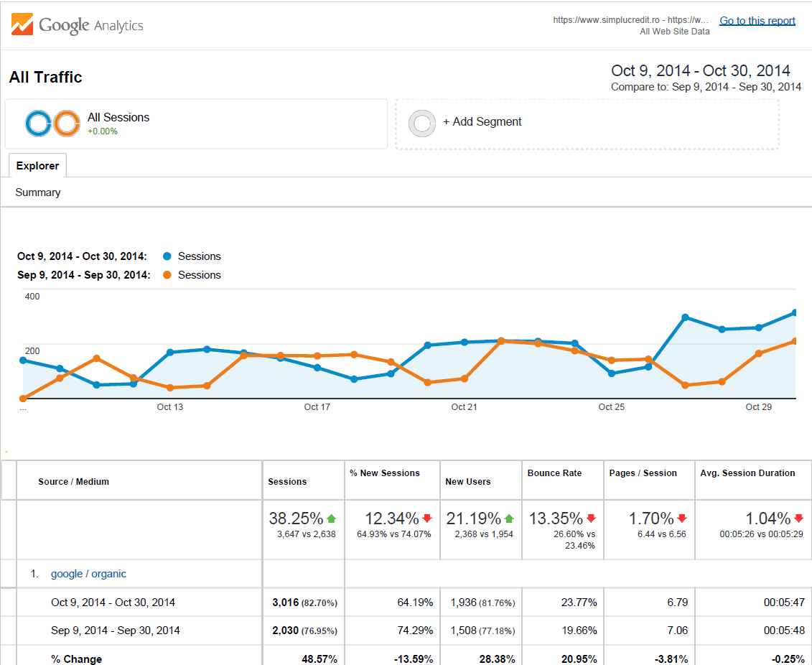Open the All Web Site Data view selector

point(673,31)
